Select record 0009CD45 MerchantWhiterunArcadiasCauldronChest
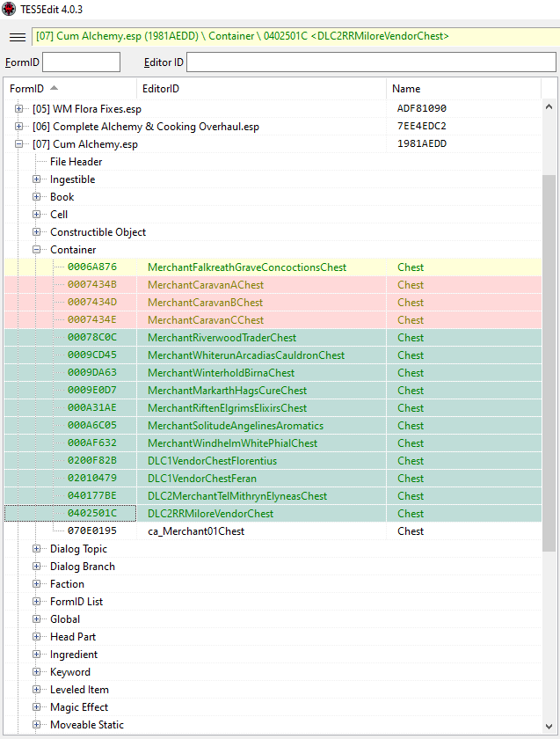The width and height of the screenshot is (560, 739). click(x=273, y=355)
